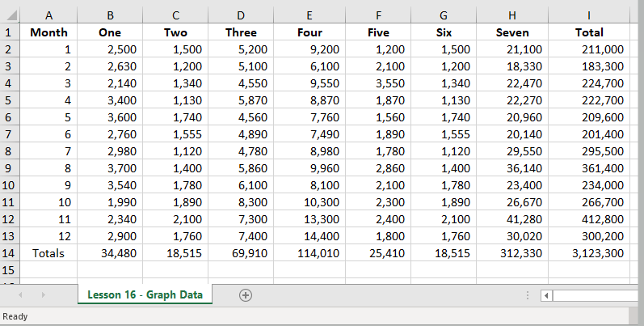The width and height of the screenshot is (644, 326).
Task: Select cell containing 2,630
Action: [110, 66]
